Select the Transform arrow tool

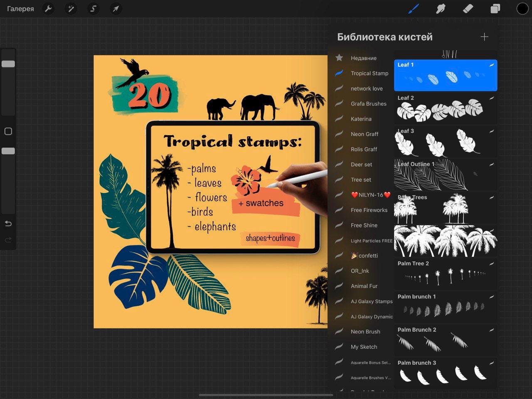click(x=116, y=9)
